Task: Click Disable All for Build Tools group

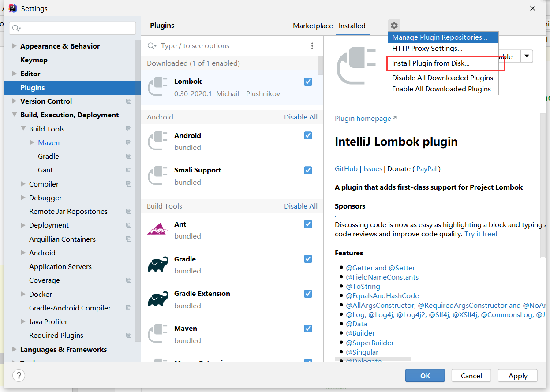Action: (x=301, y=206)
